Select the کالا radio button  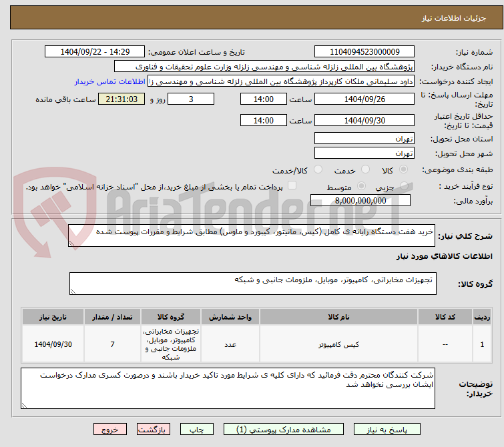coord(403,169)
